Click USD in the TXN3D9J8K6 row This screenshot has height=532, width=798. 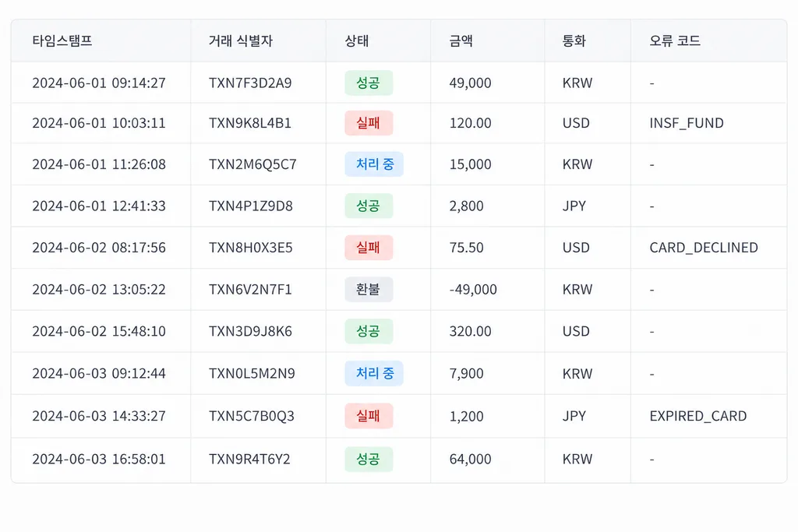tap(576, 331)
